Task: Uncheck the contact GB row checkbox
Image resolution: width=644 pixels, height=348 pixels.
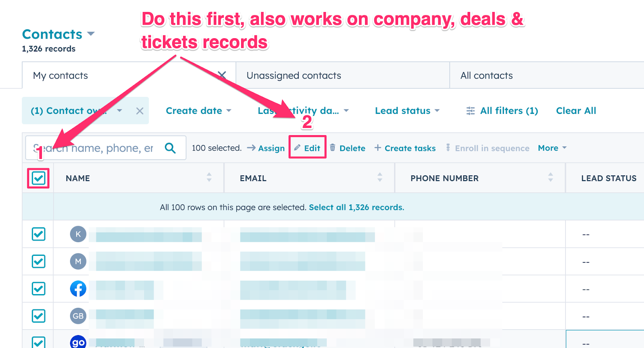Action: point(39,316)
